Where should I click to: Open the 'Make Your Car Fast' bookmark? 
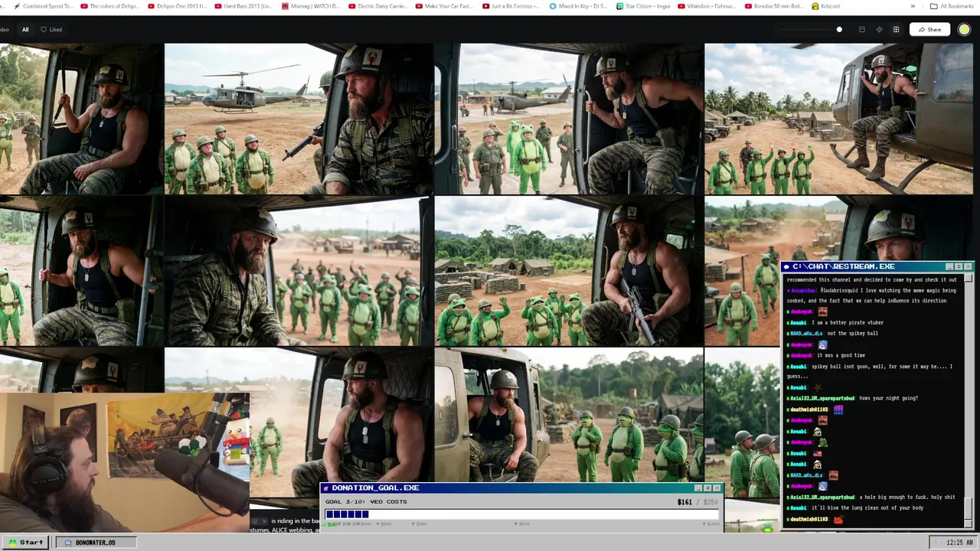[445, 6]
